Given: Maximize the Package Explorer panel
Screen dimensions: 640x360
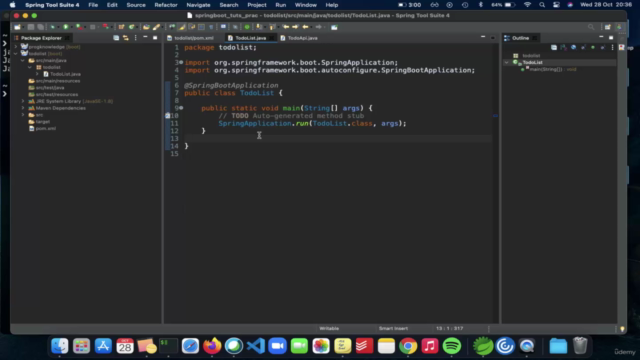Looking at the screenshot, I should (155, 38).
